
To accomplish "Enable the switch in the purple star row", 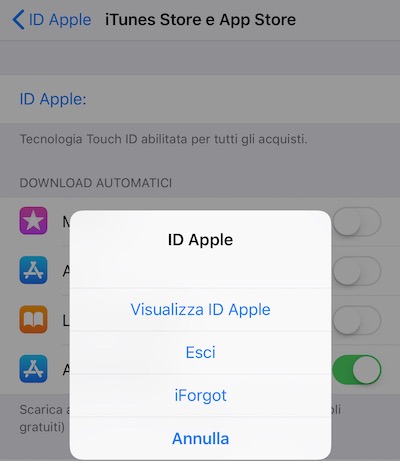I will click(357, 221).
